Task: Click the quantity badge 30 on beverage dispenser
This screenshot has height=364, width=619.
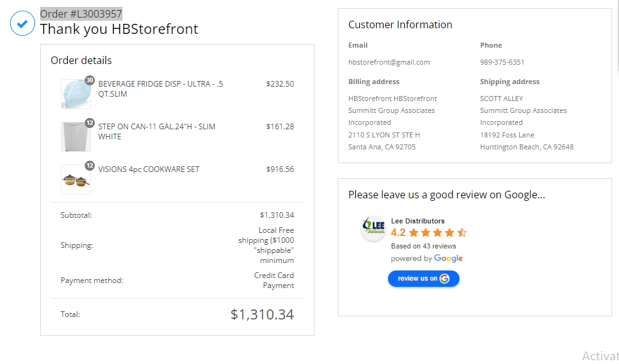Action: [90, 80]
